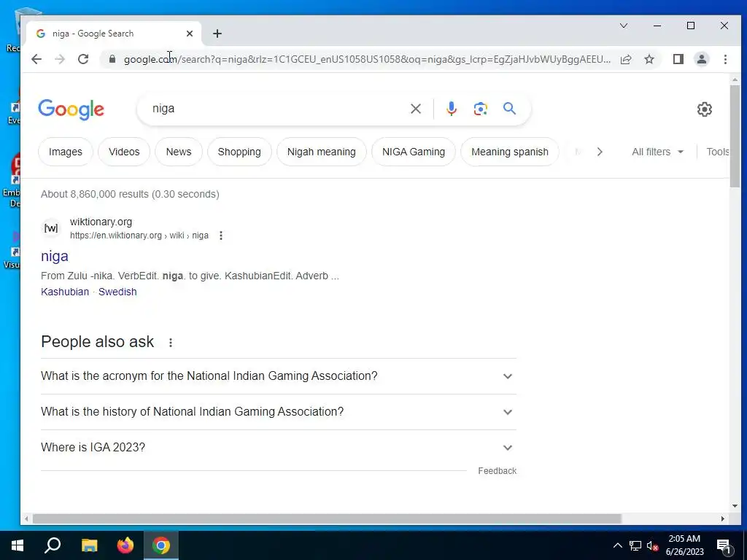Go to the Google homepage via the logo
Viewport: 747px width, 560px height.
pos(71,109)
